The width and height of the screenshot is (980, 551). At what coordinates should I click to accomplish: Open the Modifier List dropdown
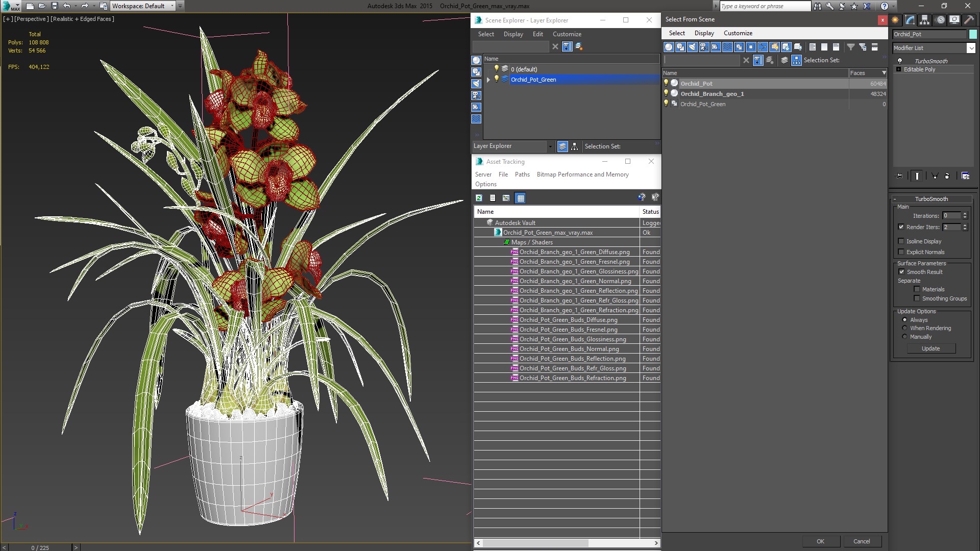coord(970,48)
